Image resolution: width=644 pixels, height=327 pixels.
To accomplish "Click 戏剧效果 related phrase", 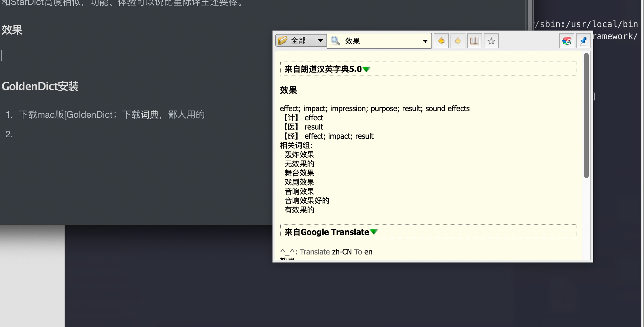I will tap(299, 182).
